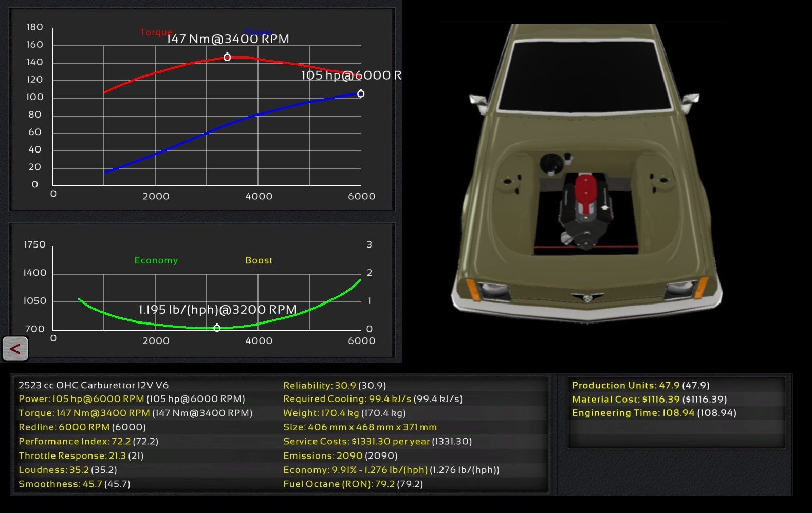Click the Material Cost stat line
Image resolution: width=812 pixels, height=513 pixels.
click(x=649, y=399)
